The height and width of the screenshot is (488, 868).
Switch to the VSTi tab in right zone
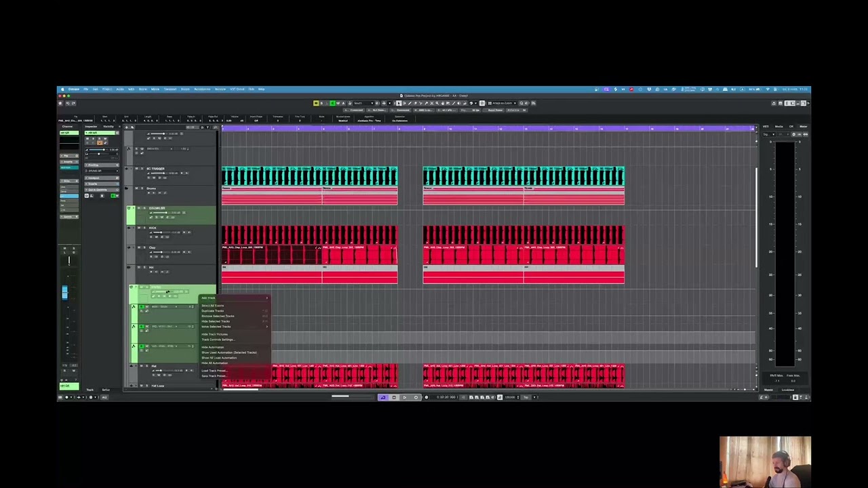pos(766,127)
